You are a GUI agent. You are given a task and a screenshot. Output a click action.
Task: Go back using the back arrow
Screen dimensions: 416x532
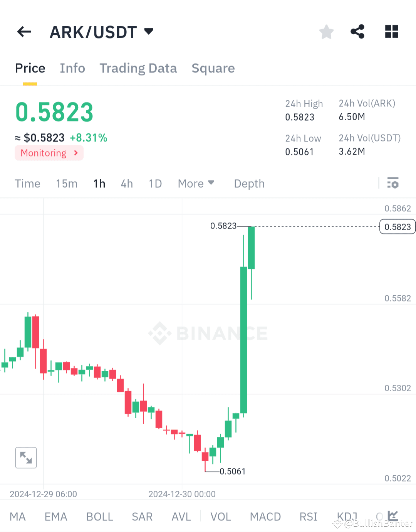[24, 32]
